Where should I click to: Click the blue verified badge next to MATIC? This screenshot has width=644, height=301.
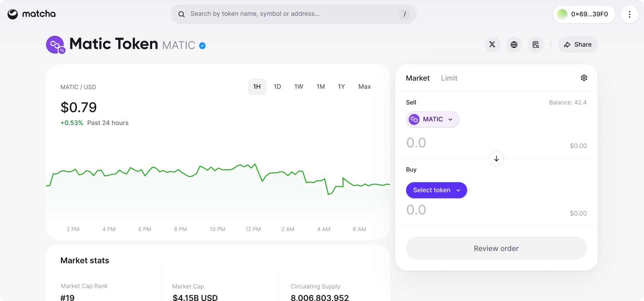pyautogui.click(x=202, y=46)
